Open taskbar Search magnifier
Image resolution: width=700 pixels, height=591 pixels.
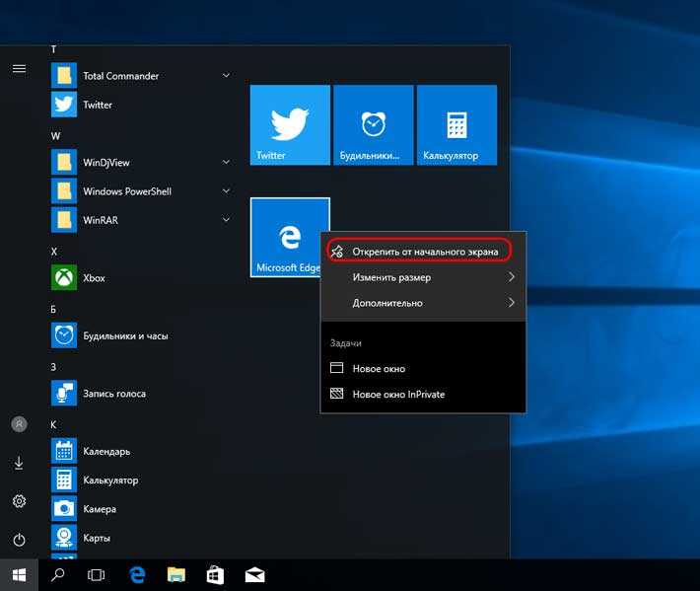click(x=57, y=575)
